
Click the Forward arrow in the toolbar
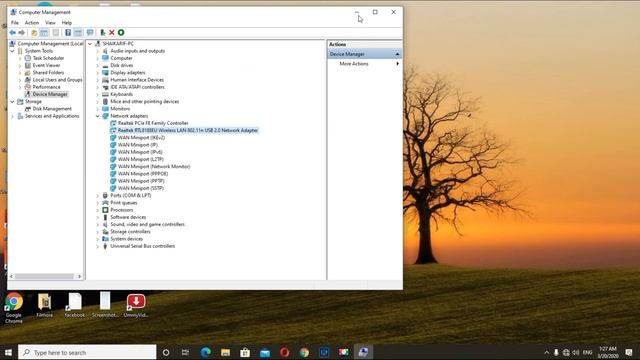pos(22,33)
